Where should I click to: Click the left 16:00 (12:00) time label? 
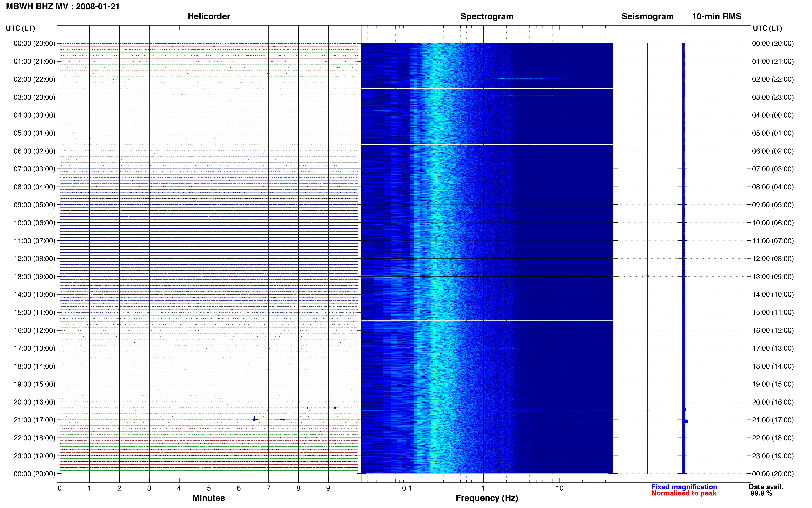tap(34, 331)
